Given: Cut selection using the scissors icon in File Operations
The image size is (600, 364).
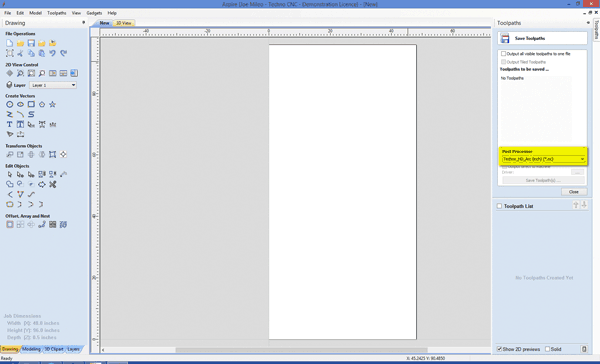Looking at the screenshot, I should 20,53.
